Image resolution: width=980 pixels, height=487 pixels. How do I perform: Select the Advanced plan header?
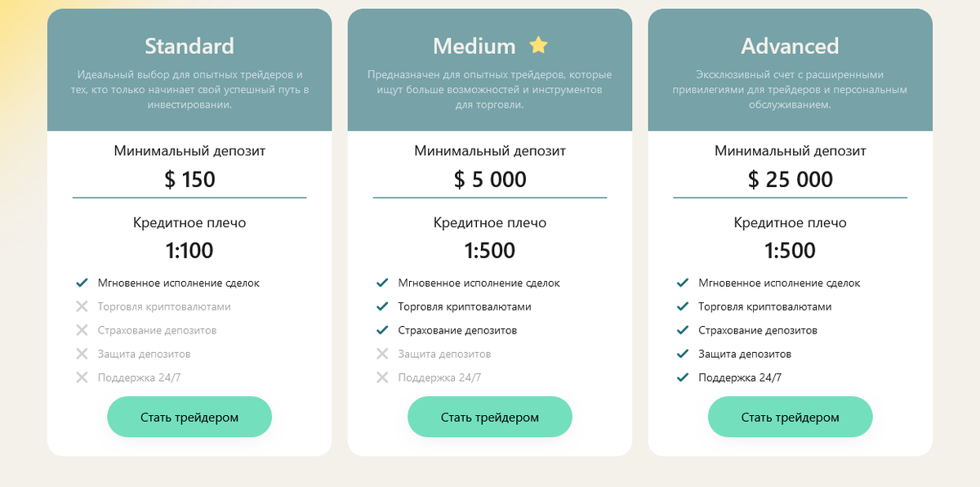[x=790, y=46]
